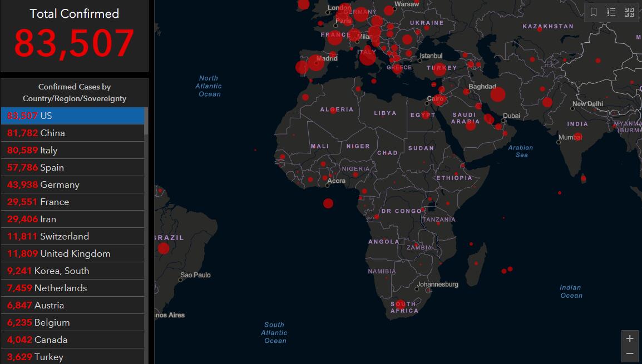Choose Canada with 4,042 cases

[x=72, y=340]
